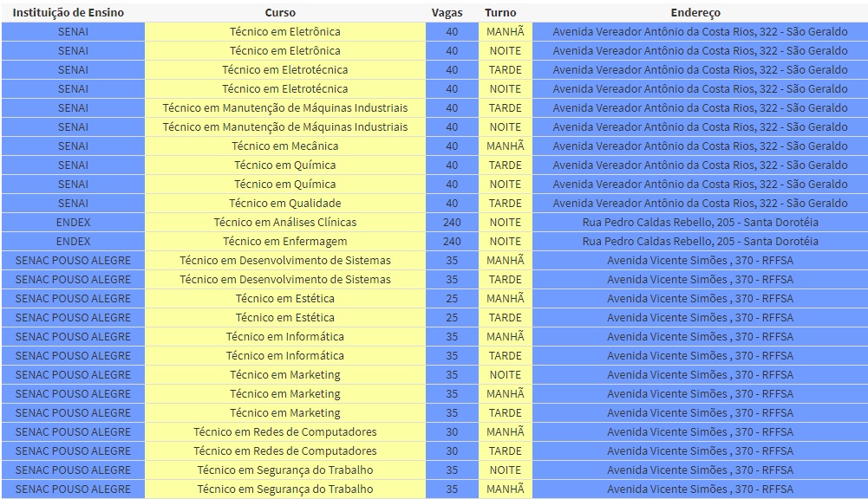Select the SENAI cell in the Técnico em Mecânica row
This screenshot has width=868, height=499.
coord(73,146)
